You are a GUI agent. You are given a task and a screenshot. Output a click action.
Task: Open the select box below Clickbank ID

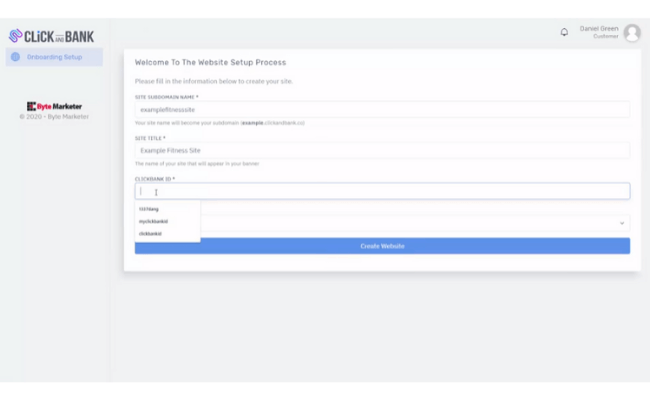(415, 223)
